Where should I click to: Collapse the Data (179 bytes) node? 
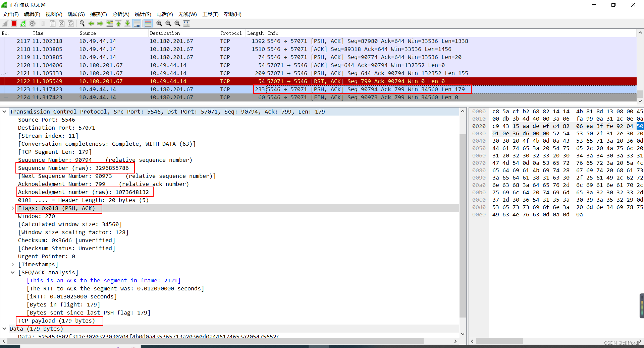pyautogui.click(x=4, y=329)
